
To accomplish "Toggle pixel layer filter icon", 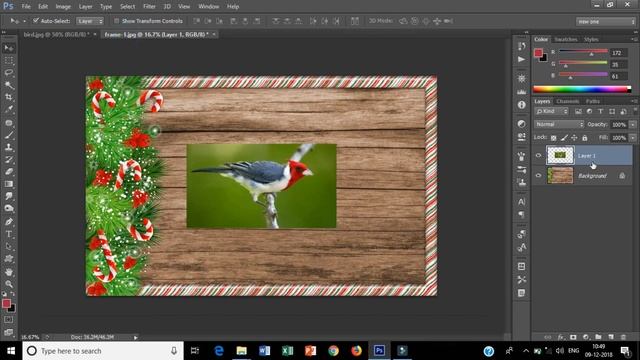I will coord(578,111).
